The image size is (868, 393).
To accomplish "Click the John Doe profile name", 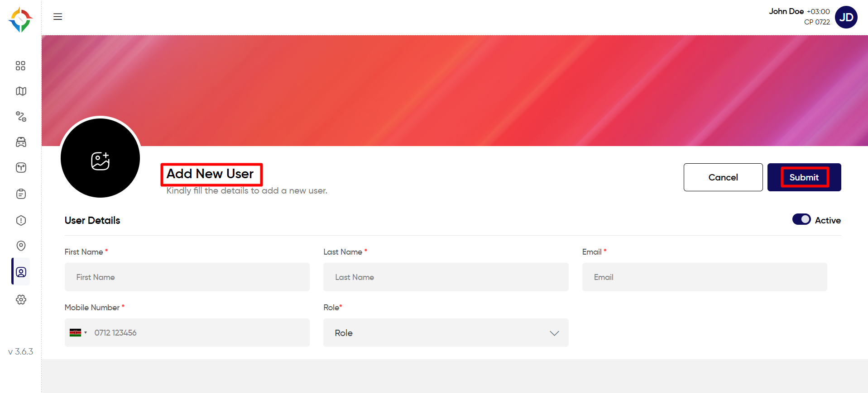I will point(786,11).
